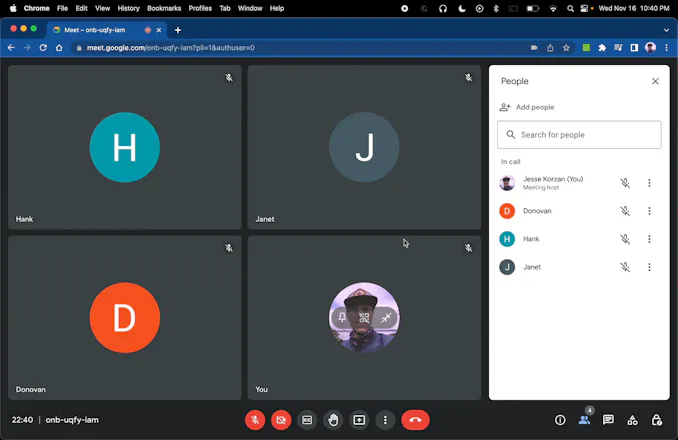Click Add people
This screenshot has width=678, height=440.
[x=527, y=107]
